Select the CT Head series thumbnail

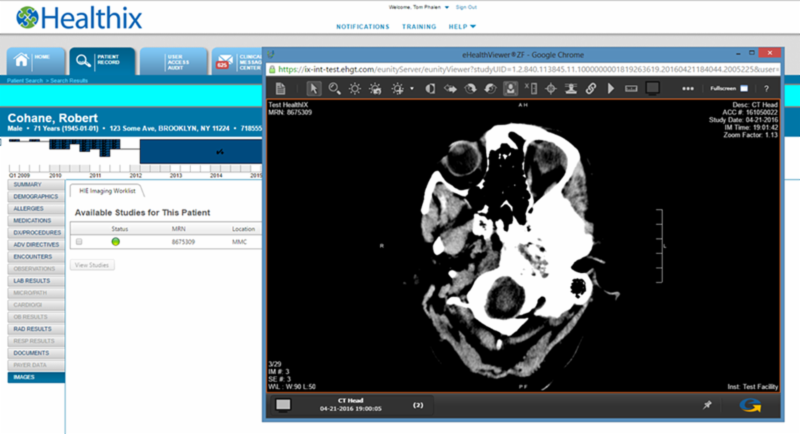tap(284, 404)
